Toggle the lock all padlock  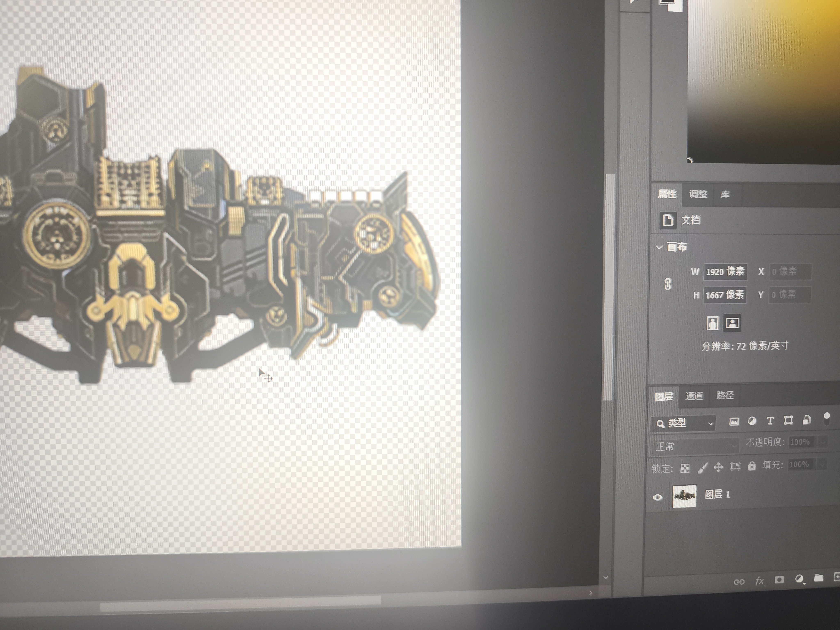tap(752, 466)
